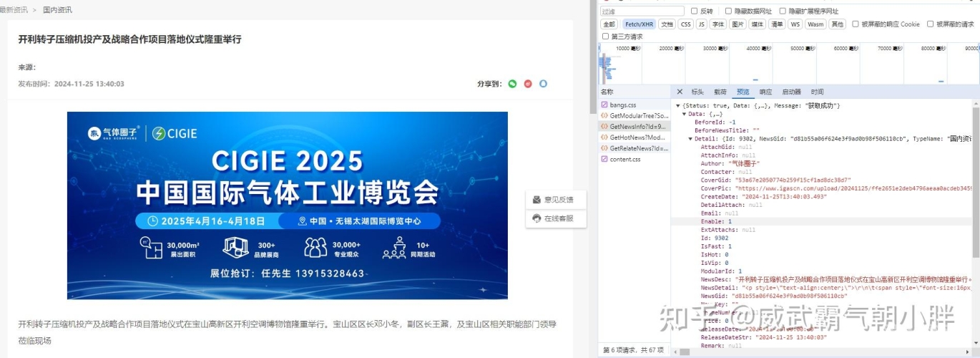Open the 意见反馈 feedback widget
The image size is (980, 358).
556,200
